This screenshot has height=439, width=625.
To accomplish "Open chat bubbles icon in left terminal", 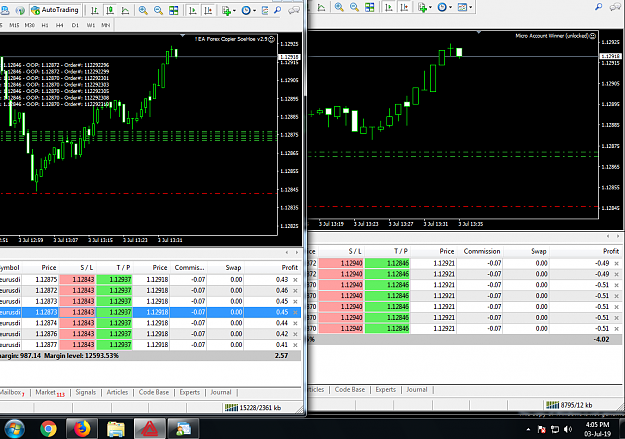I will (x=294, y=10).
